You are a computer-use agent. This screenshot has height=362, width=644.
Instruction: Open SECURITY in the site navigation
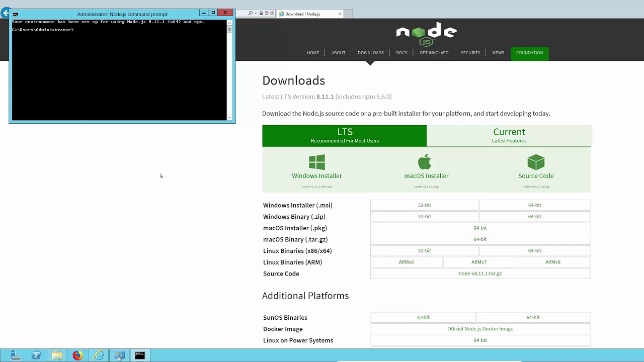[470, 53]
